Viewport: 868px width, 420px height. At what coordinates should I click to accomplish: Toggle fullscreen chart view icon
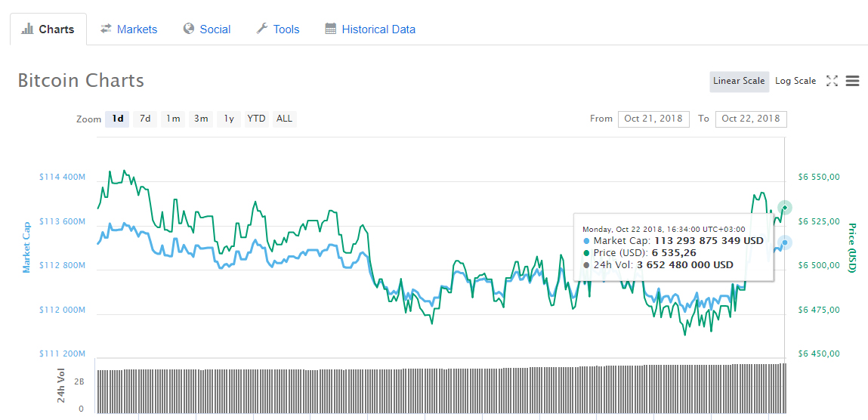pyautogui.click(x=832, y=81)
